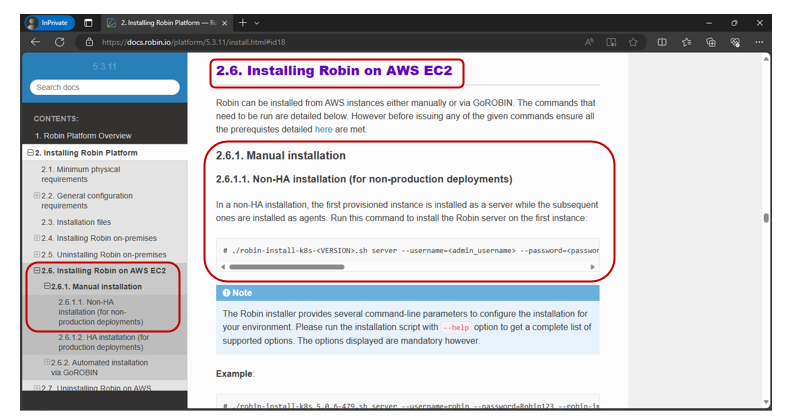This screenshot has height=420, width=787.
Task: Activate the Read aloud icon
Action: (x=589, y=42)
